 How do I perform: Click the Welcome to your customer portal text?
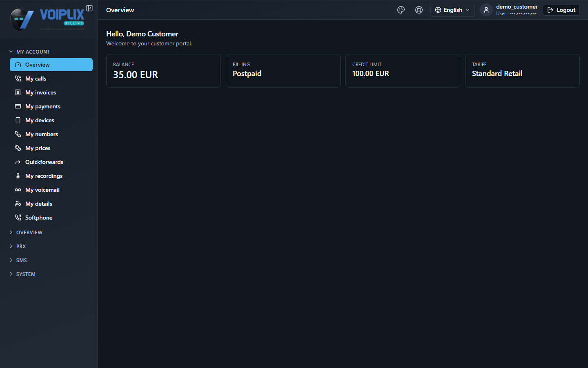(x=149, y=43)
